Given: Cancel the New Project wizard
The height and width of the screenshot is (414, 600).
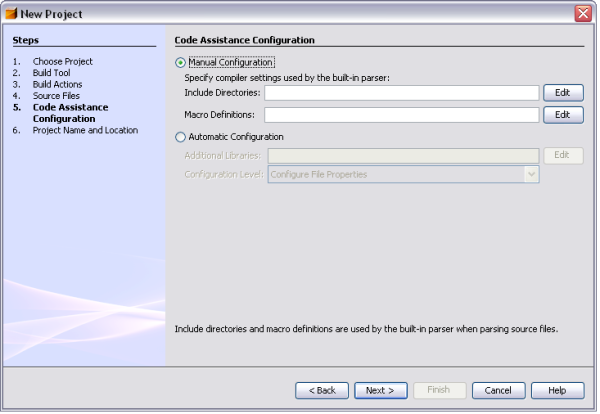Looking at the screenshot, I should 499,391.
